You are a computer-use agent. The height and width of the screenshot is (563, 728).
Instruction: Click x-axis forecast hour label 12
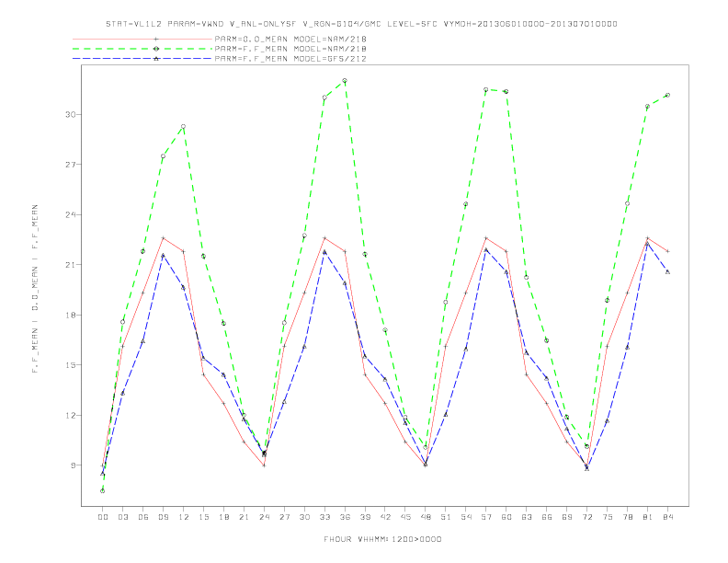click(184, 517)
